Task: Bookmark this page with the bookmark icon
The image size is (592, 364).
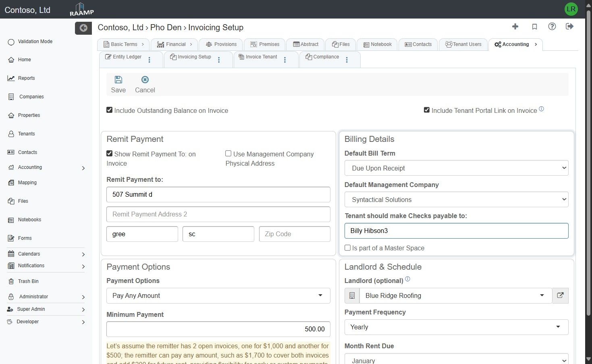Action: click(534, 27)
